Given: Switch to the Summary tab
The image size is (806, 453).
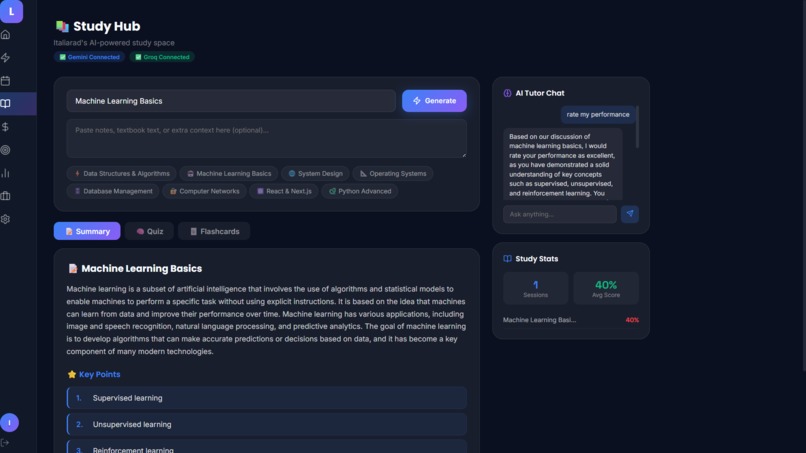Looking at the screenshot, I should (x=87, y=231).
